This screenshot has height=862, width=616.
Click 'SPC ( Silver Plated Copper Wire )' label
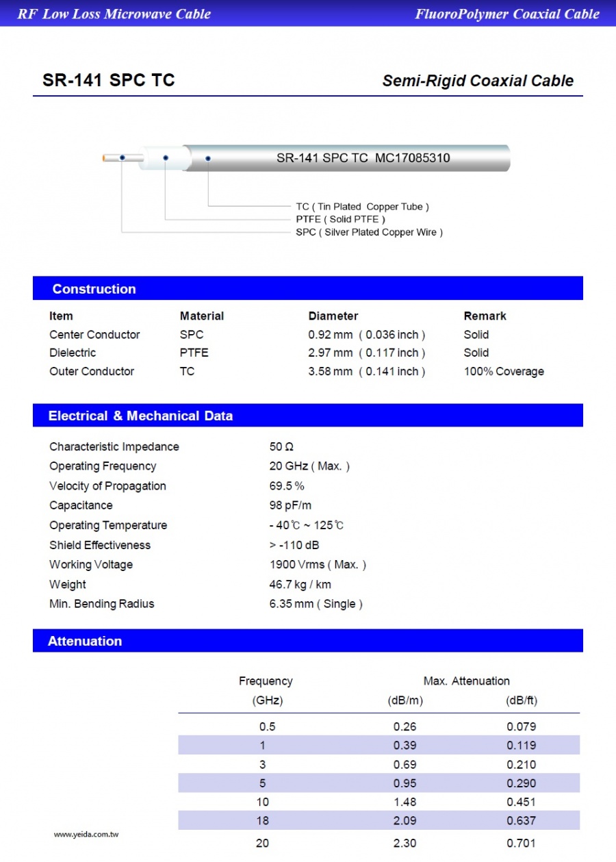pos(370,232)
